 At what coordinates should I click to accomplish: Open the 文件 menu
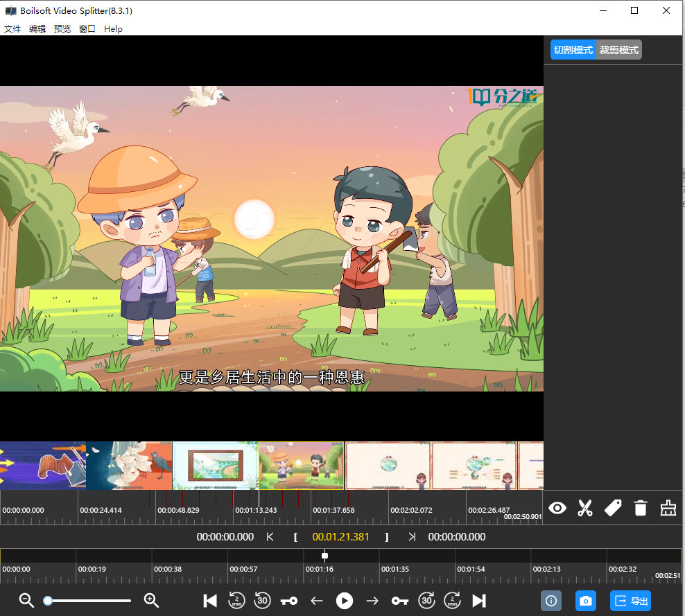12,29
